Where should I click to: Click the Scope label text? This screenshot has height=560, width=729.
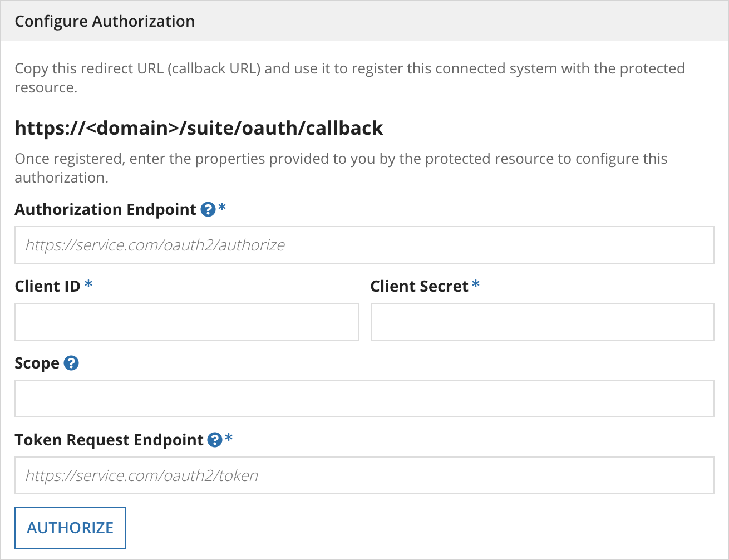(x=37, y=363)
